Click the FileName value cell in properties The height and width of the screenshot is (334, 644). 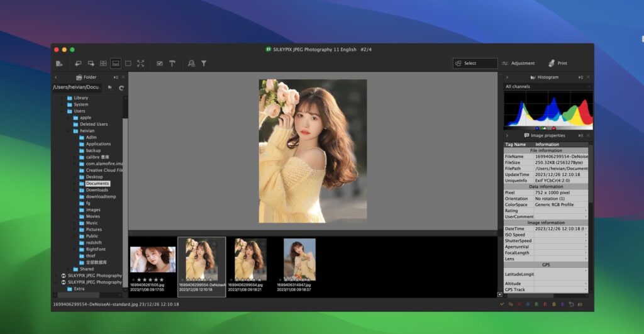coord(561,157)
